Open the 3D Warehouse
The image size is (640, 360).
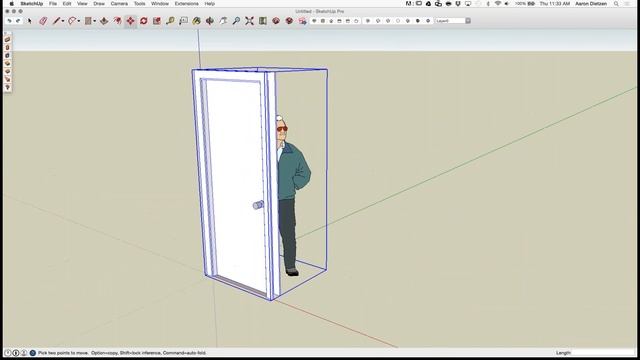[276, 21]
